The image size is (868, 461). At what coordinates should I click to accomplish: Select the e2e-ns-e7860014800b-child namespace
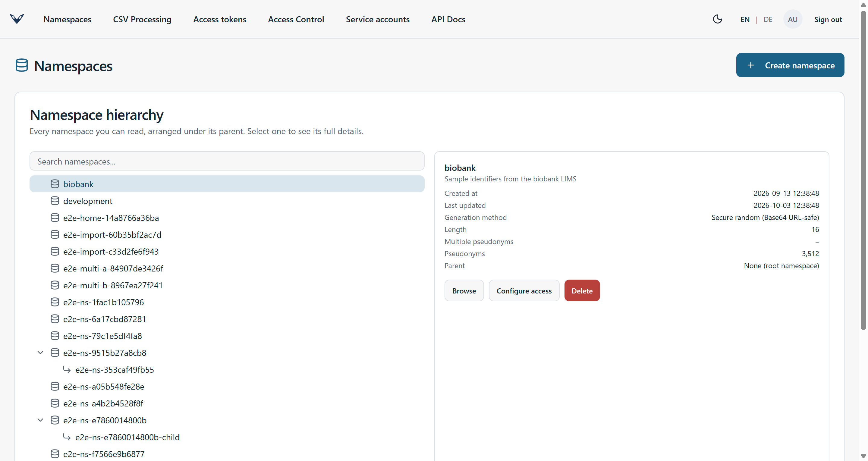(227, 437)
